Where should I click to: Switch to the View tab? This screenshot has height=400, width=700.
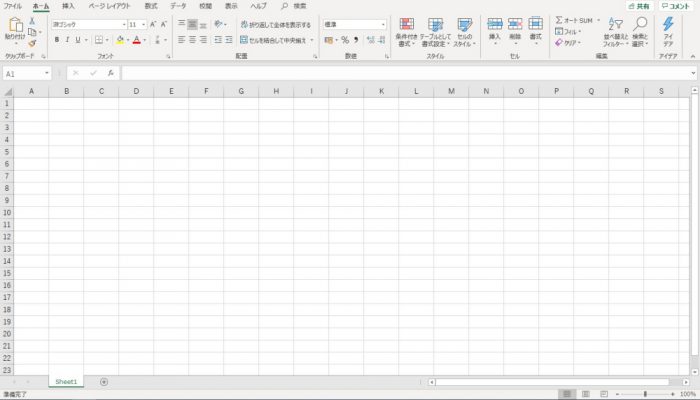[231, 6]
